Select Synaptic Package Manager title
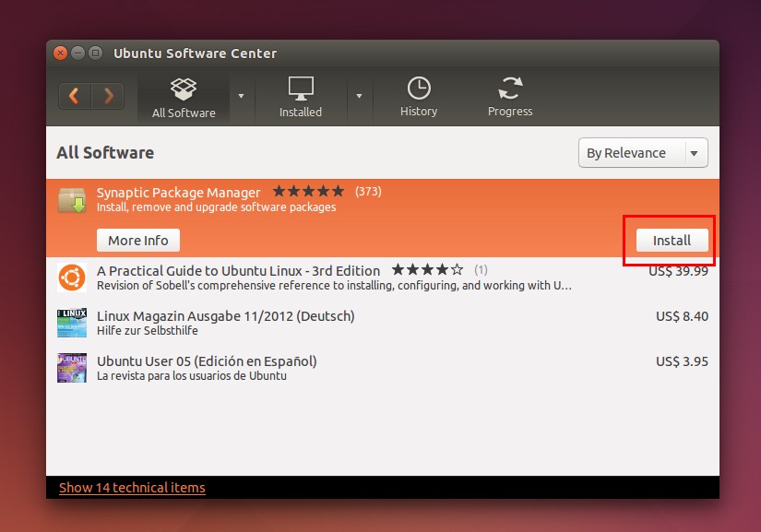 pyautogui.click(x=179, y=193)
